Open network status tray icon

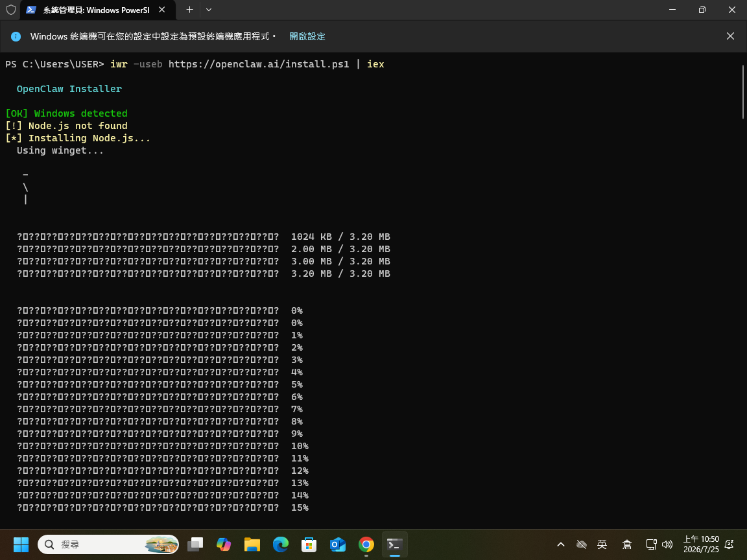point(651,544)
